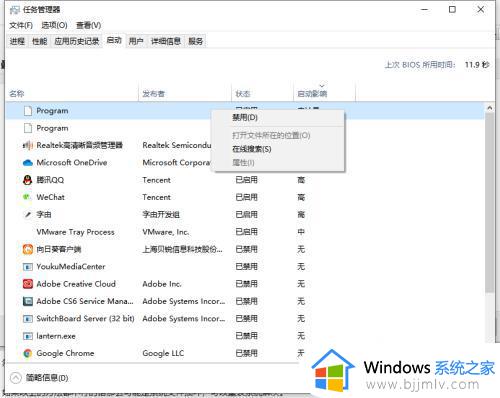The image size is (500, 398).
Task: Click the scrollbar up arrow
Action: [490, 108]
